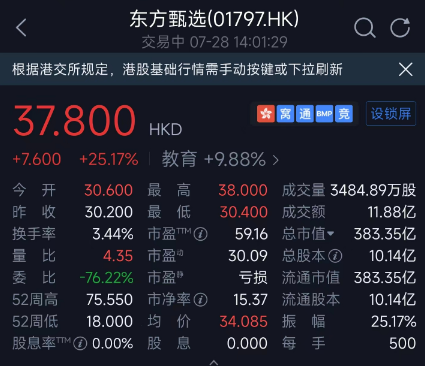This screenshot has width=425, height=366.
Task: Open 教育 sector +9.88% link
Action: coord(220,159)
